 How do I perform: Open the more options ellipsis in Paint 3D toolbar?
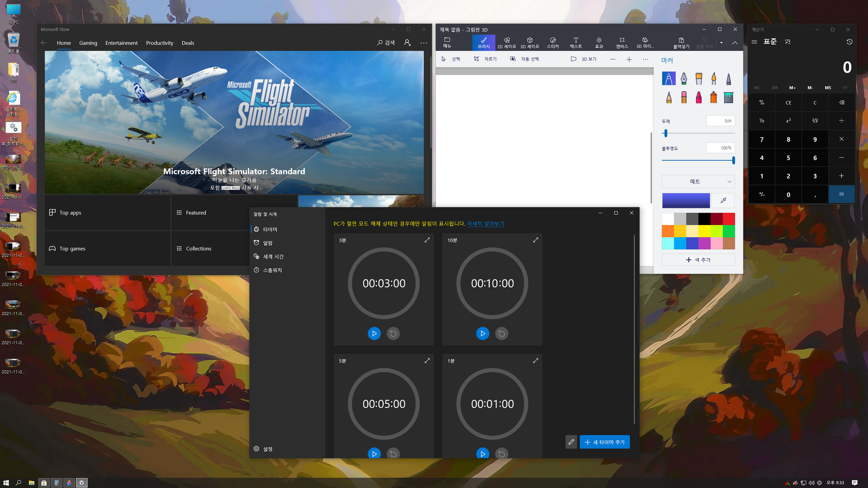click(x=645, y=59)
